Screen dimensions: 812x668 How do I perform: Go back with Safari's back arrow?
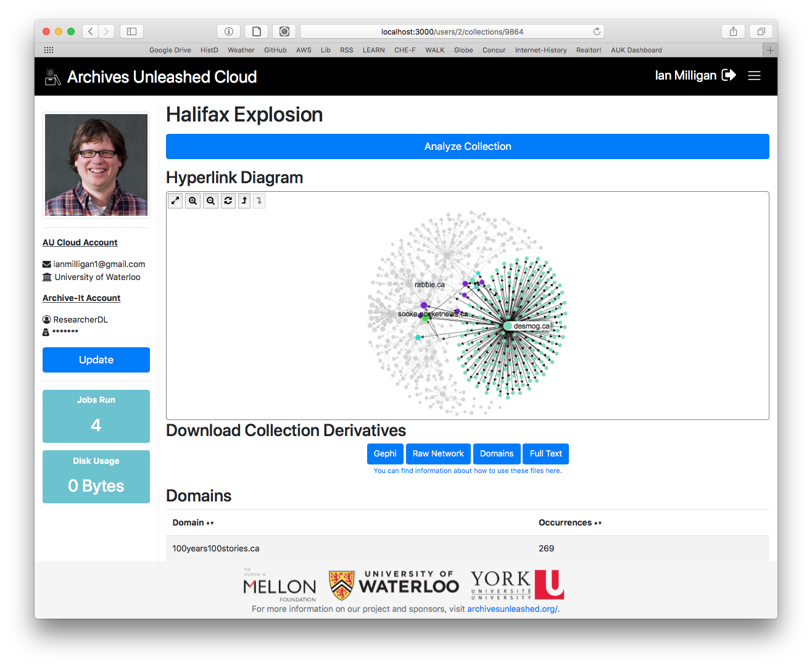tap(91, 31)
